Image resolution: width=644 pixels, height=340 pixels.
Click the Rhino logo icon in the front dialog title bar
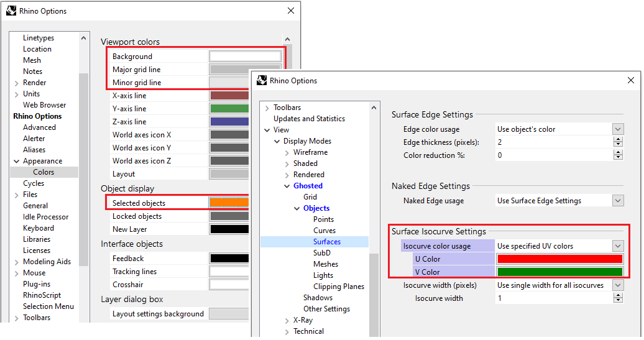pos(262,81)
